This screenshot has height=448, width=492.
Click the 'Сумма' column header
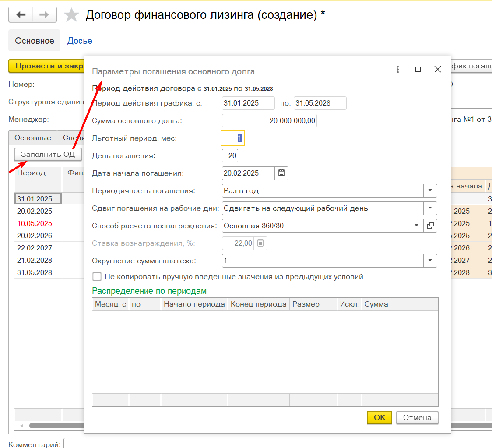pos(400,304)
